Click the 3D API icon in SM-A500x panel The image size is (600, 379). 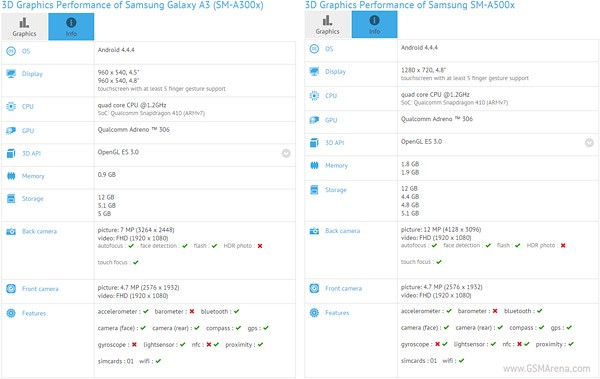(x=314, y=142)
